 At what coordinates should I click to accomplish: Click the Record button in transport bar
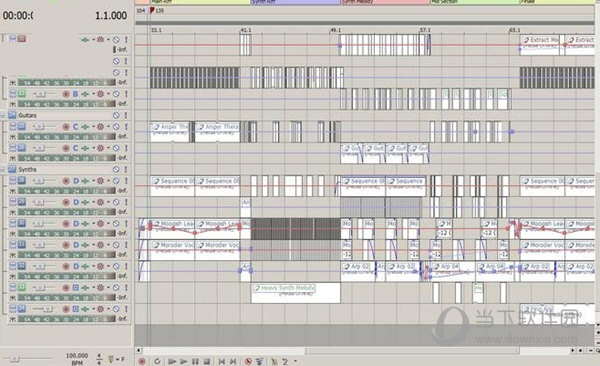click(x=142, y=361)
